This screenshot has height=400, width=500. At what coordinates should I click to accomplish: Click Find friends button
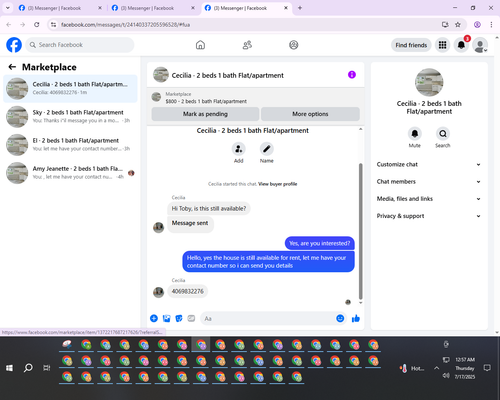tap(411, 45)
